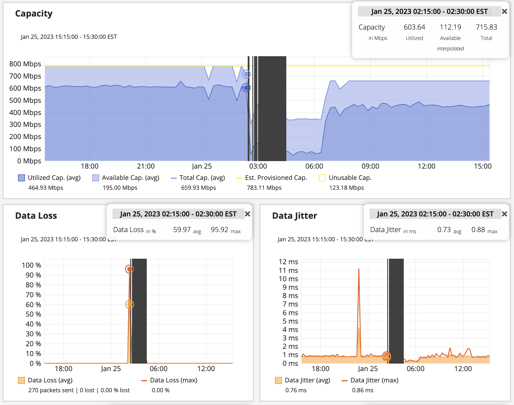Click the 195.00 Mbps available value
Image resolution: width=514 pixels, height=405 pixels.
[120, 188]
